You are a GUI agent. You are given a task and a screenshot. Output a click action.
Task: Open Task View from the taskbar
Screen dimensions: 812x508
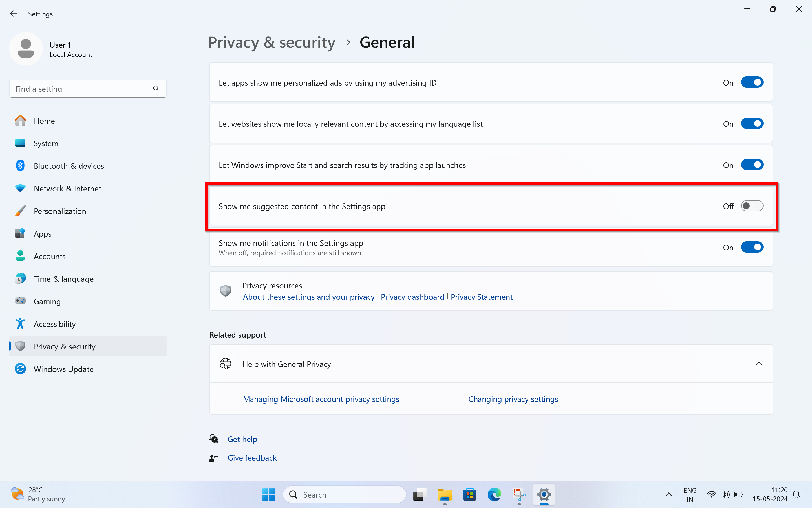pos(420,494)
